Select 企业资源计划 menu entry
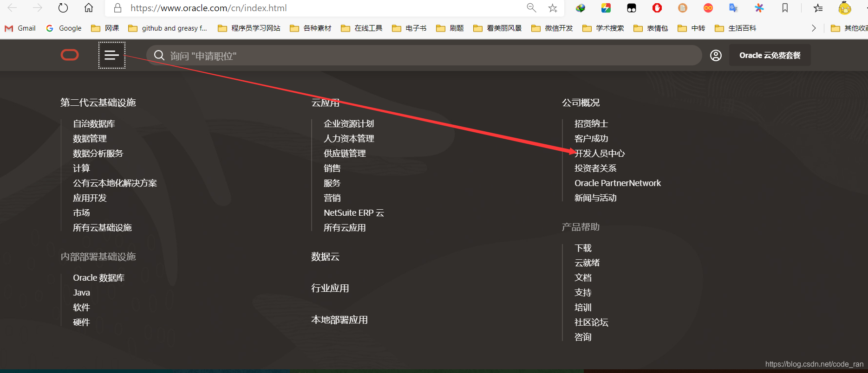This screenshot has height=373, width=868. coord(349,124)
